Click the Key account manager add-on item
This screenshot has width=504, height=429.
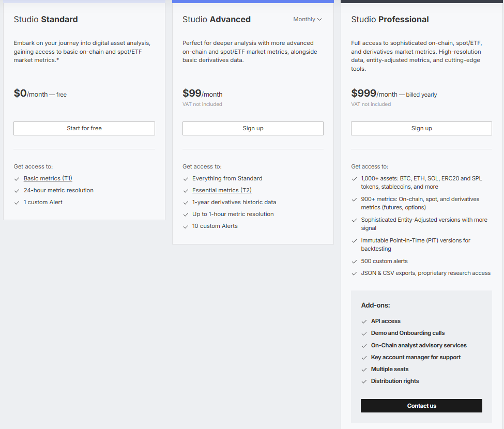tap(416, 357)
